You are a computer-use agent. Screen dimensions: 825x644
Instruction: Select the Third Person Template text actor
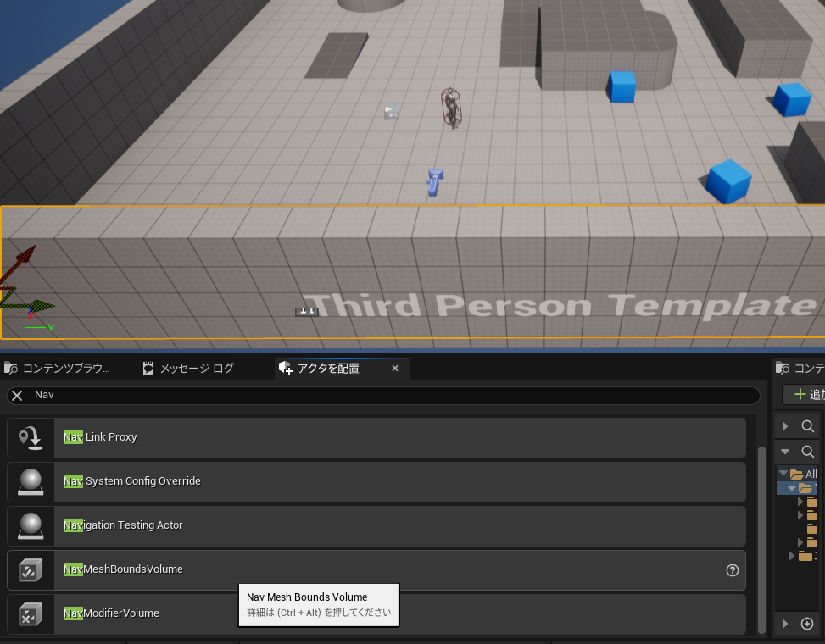click(559, 305)
